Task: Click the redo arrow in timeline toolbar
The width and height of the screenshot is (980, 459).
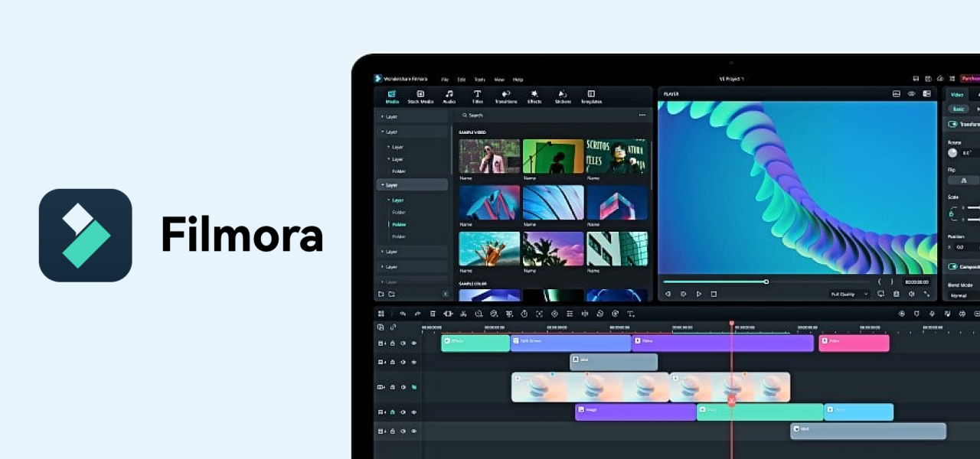Action: point(417,314)
